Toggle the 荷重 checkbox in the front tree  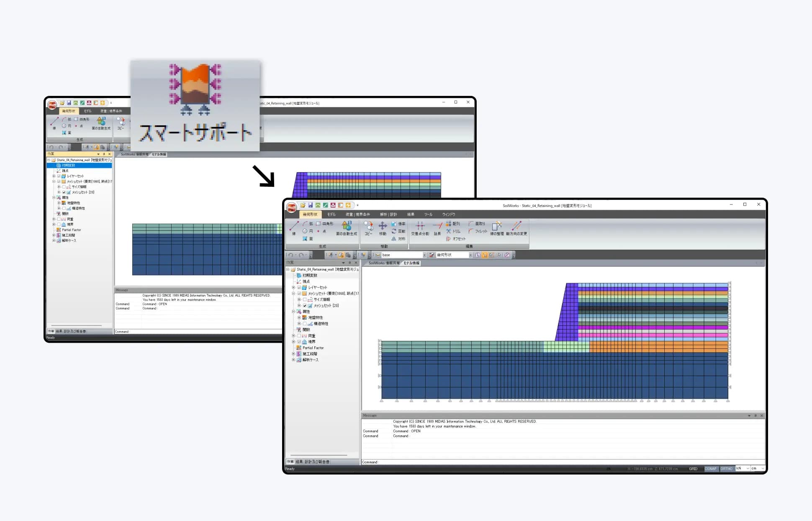coord(299,336)
